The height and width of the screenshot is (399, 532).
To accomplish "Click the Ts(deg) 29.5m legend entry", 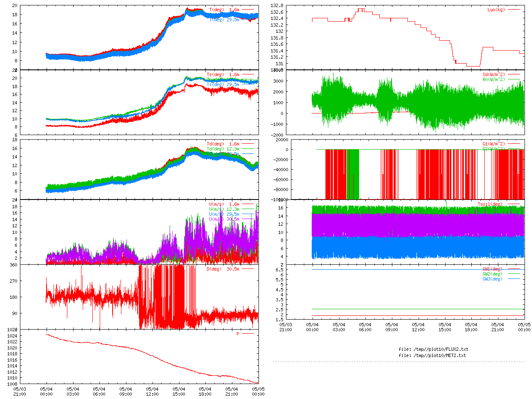I will click(x=223, y=85).
